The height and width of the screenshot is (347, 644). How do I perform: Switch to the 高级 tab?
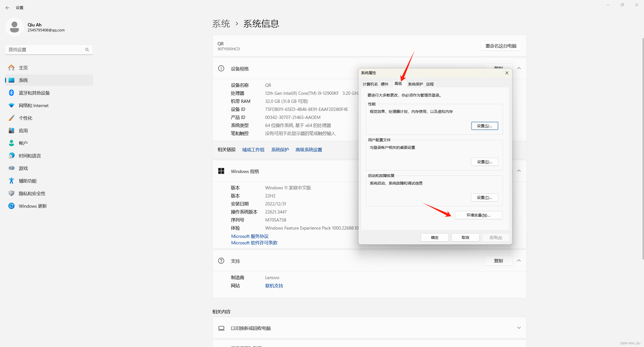(398, 84)
